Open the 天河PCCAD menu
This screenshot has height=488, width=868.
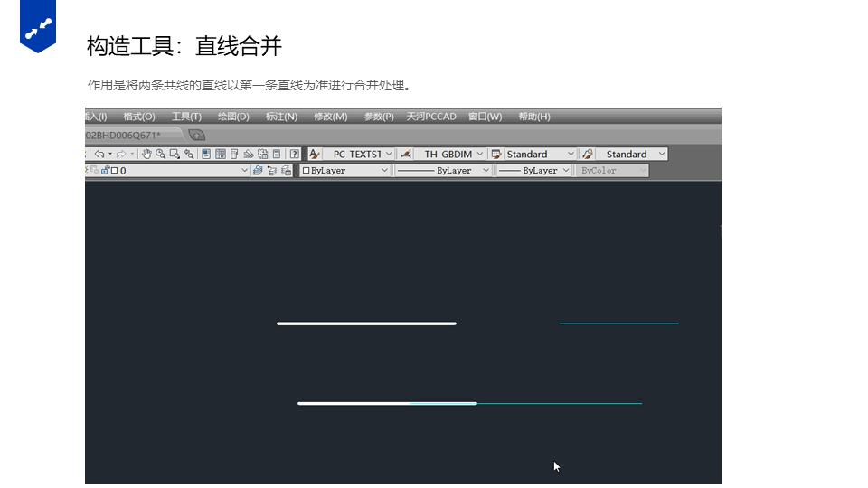pyautogui.click(x=431, y=117)
